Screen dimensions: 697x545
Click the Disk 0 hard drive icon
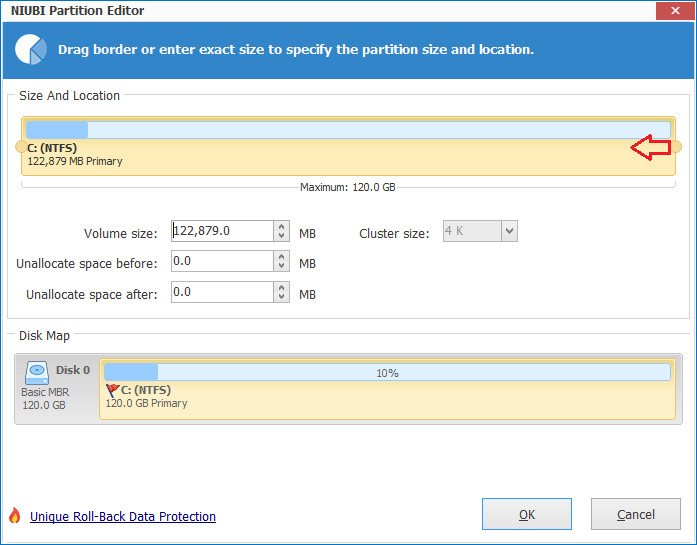point(37,373)
